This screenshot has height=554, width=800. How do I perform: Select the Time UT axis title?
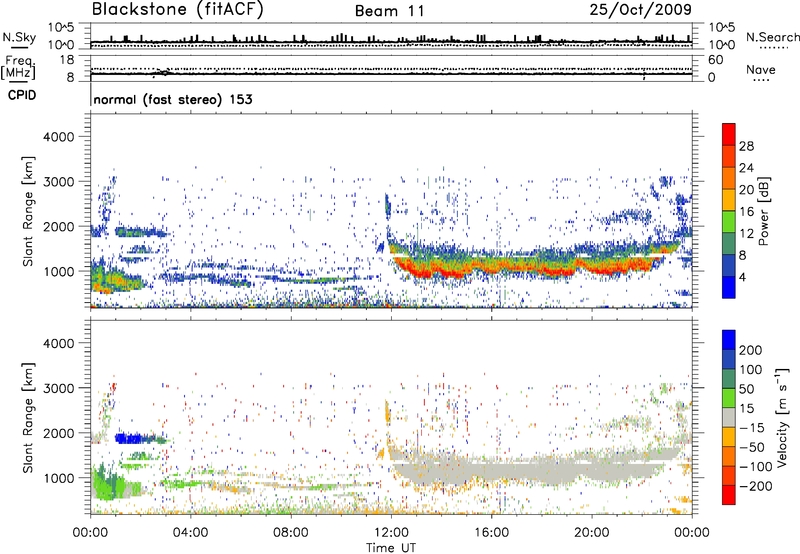coord(391,548)
